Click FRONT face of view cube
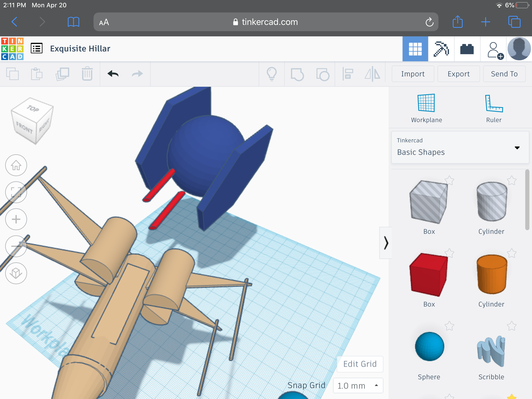 [x=24, y=127]
